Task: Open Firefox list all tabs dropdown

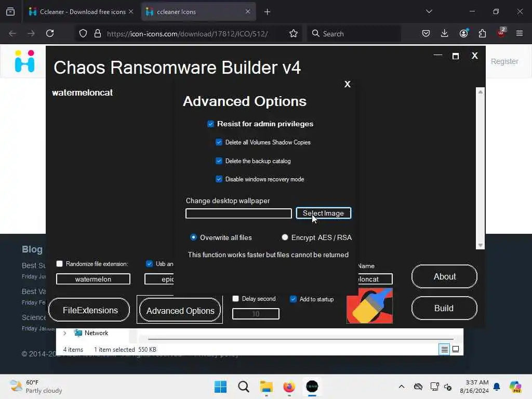Action: [429, 11]
